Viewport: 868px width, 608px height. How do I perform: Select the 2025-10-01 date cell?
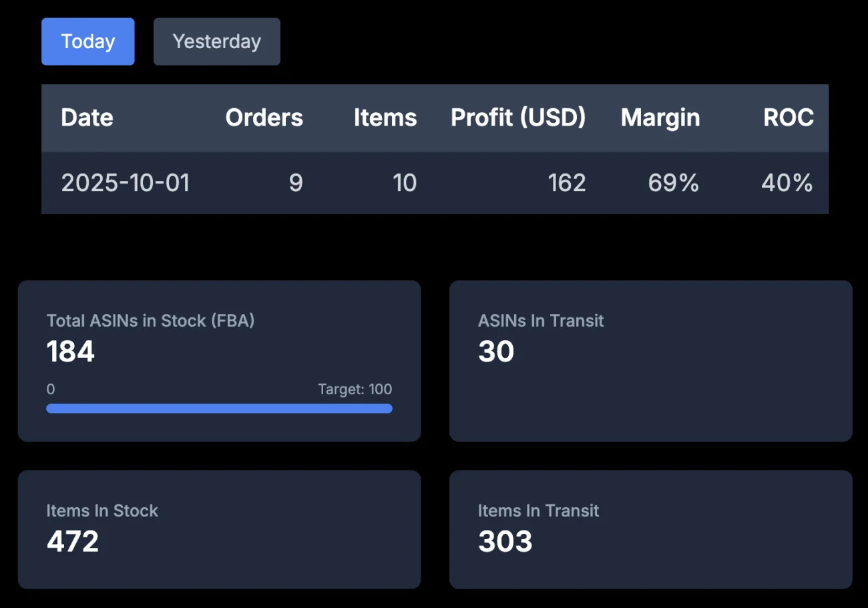pos(126,182)
